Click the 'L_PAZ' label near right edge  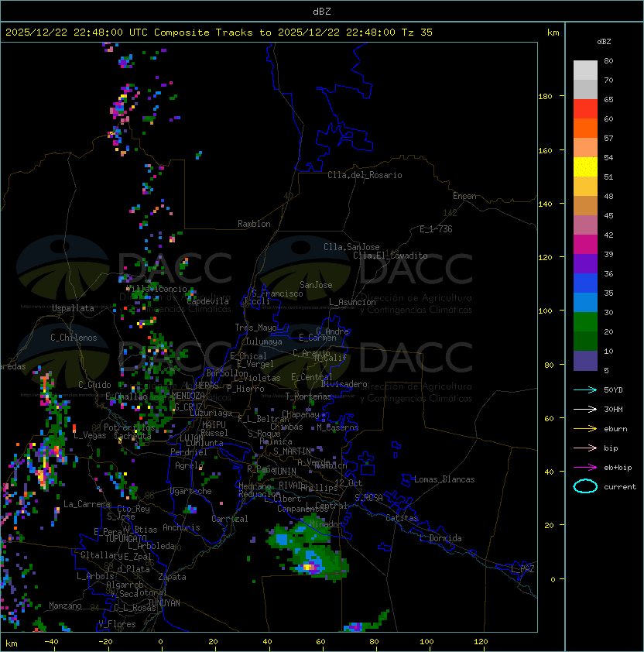click(x=522, y=569)
